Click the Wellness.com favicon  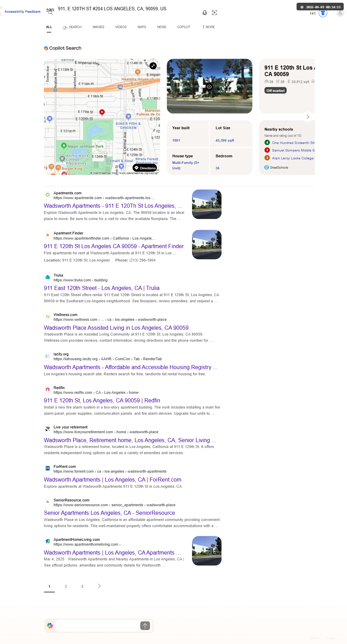click(x=48, y=317)
